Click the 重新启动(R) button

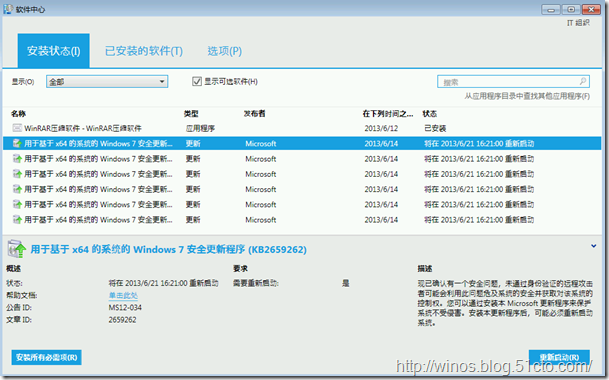(x=559, y=357)
